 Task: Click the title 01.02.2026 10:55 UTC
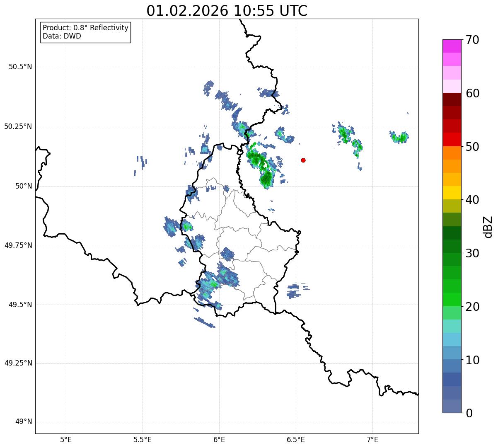point(227,11)
